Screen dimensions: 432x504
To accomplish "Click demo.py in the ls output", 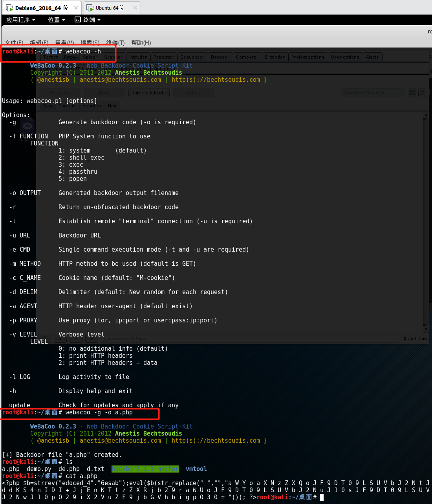I will [39, 469].
